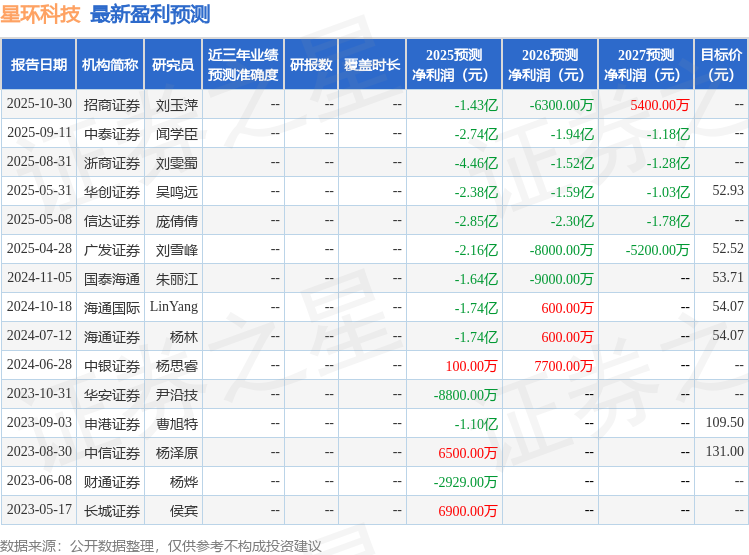749x555 pixels.
Task: Click institution 招商证券
Action: pyautogui.click(x=112, y=105)
